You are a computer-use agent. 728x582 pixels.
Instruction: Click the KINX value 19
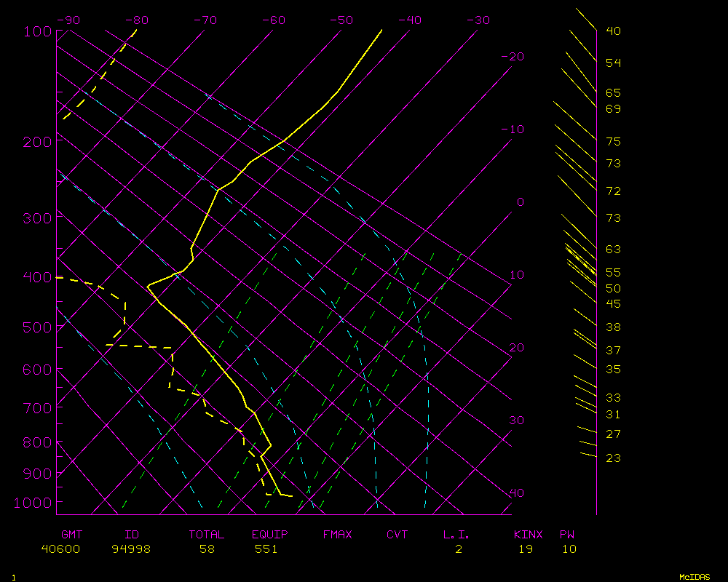click(526, 549)
